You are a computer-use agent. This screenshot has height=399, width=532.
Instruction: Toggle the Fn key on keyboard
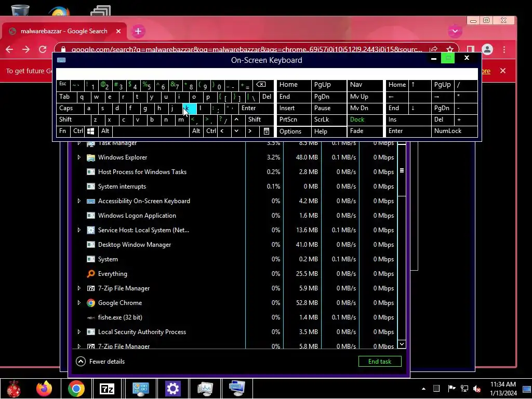63,131
